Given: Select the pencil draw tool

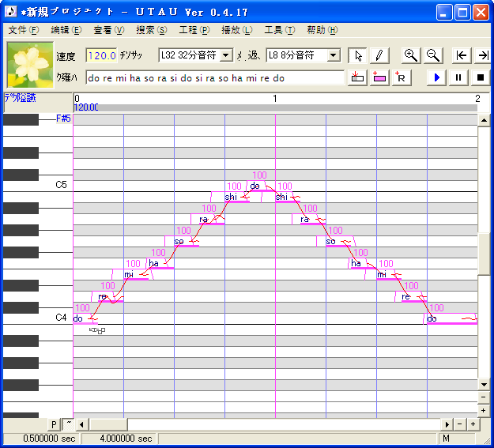Looking at the screenshot, I should click(x=379, y=56).
